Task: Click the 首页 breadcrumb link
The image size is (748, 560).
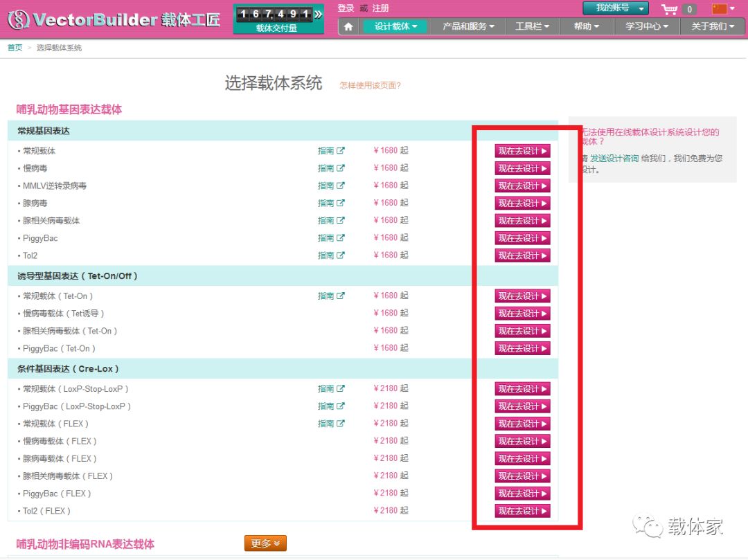Action: coord(15,48)
